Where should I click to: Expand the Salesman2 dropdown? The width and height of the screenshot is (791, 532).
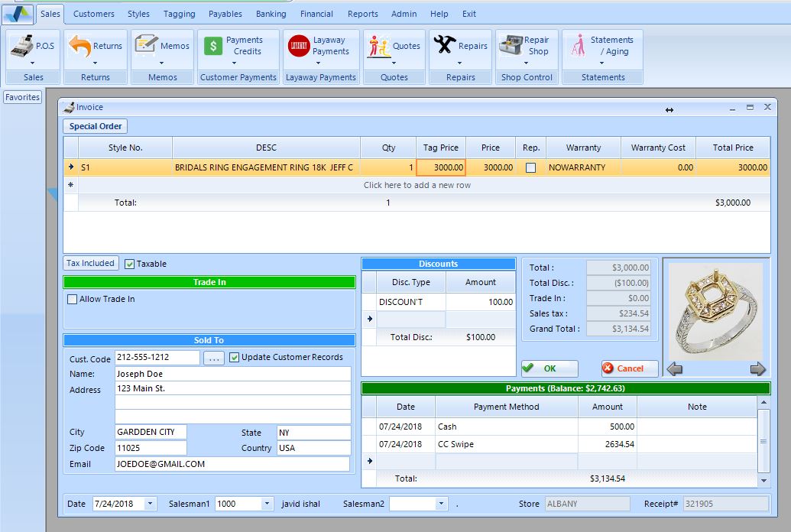441,504
